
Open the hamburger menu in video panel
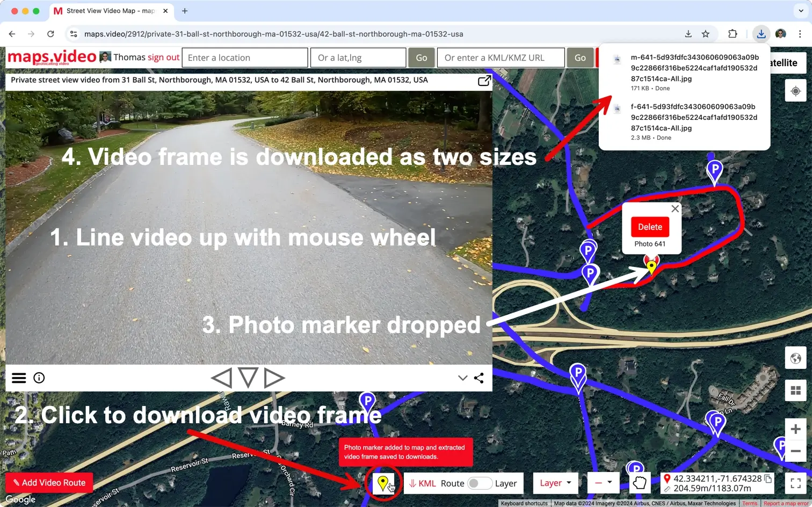tap(19, 378)
